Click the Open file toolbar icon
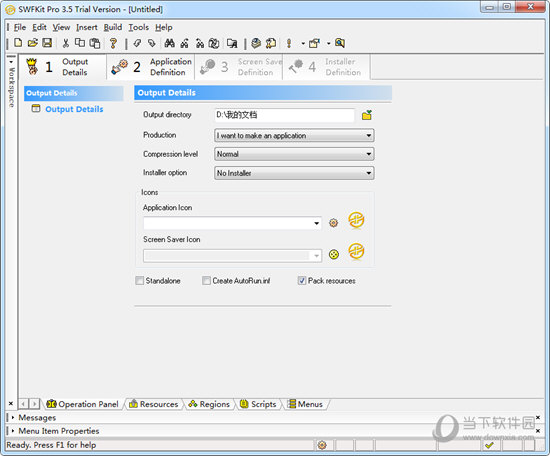Viewport: 550px width, 456px height. pos(33,43)
